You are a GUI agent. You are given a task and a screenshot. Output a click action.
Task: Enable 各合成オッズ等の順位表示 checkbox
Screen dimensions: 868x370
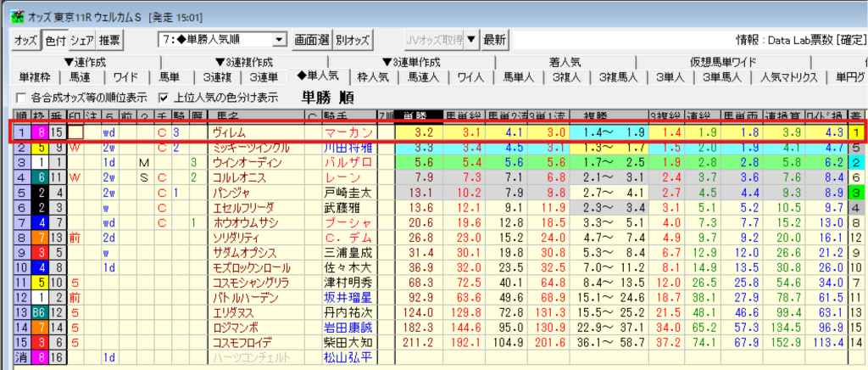(22, 97)
